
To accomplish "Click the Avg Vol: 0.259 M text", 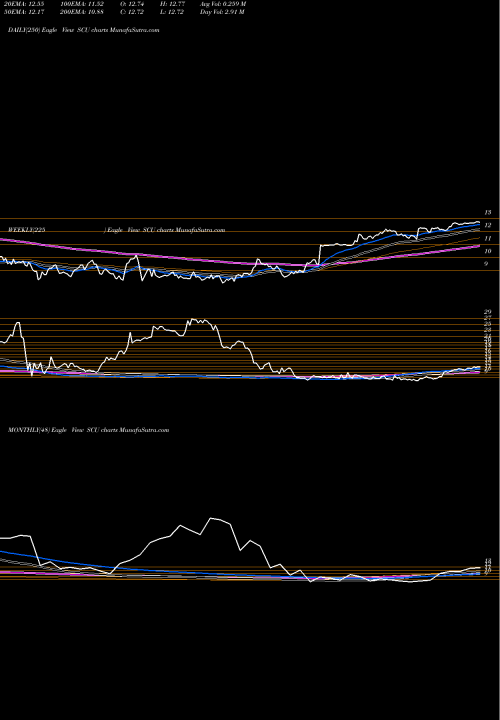I will click(x=223, y=4).
